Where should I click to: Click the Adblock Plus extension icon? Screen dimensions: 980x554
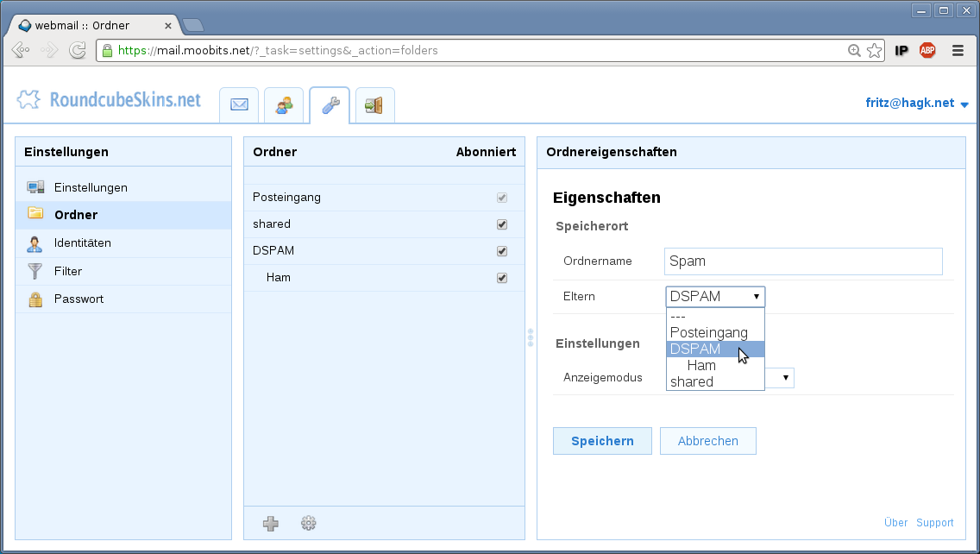point(927,50)
